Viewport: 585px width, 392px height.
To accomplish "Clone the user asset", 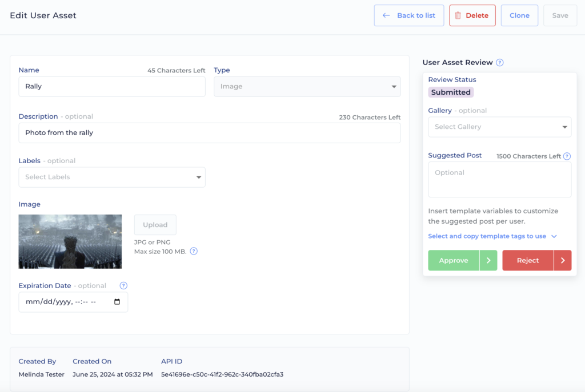I will (519, 15).
